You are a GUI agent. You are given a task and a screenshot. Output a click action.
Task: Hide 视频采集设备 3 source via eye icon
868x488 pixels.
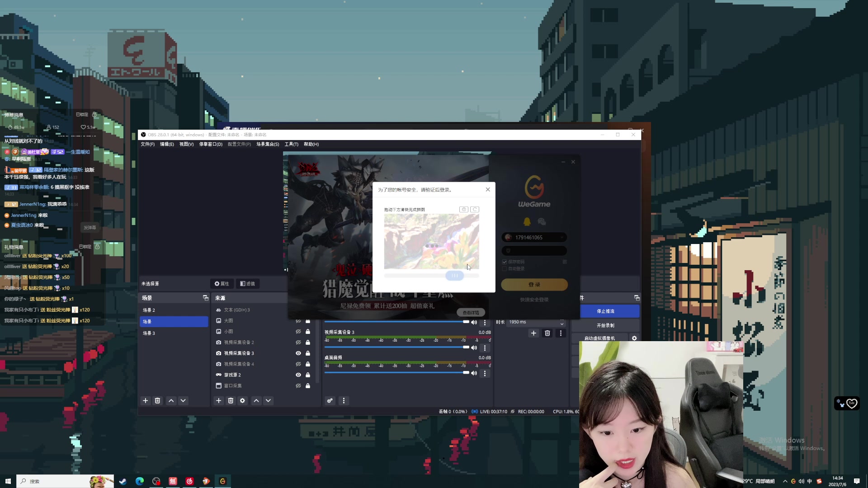(298, 353)
